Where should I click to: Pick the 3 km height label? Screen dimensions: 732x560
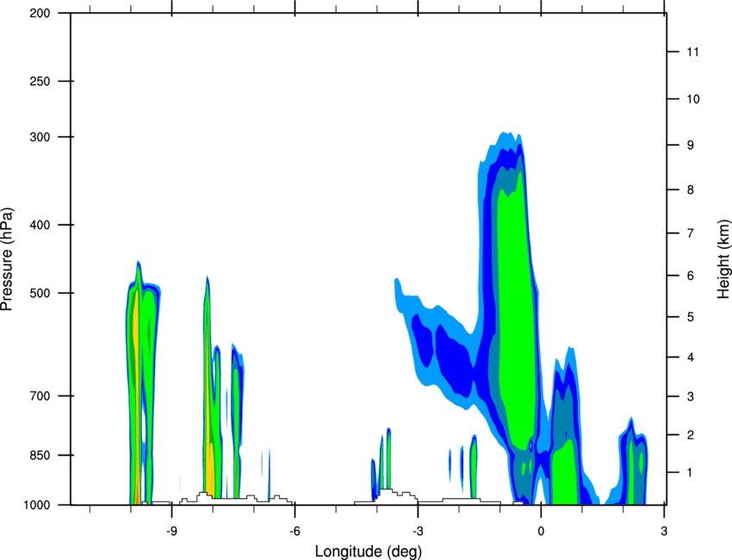pyautogui.click(x=691, y=396)
